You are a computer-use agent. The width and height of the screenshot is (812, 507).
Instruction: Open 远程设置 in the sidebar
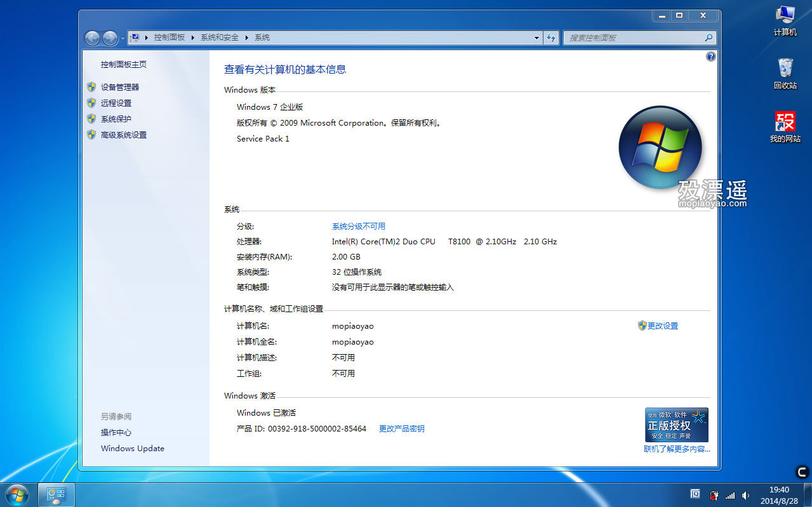(116, 103)
